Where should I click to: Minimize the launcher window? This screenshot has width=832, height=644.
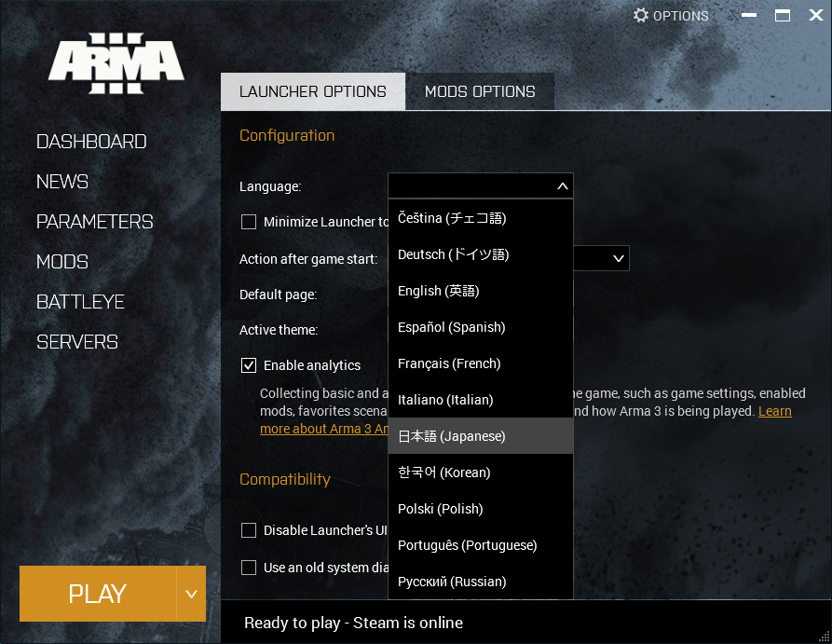point(749,16)
